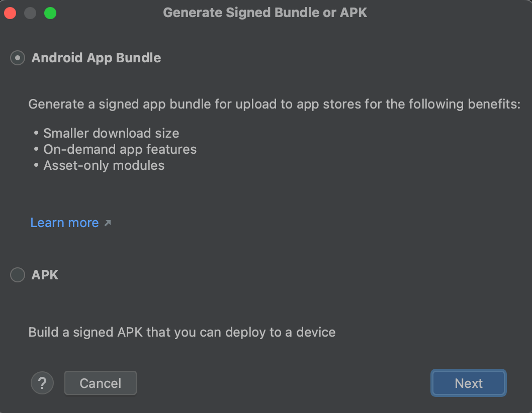The width and height of the screenshot is (532, 413).
Task: Select the Android App Bundle radio button
Action: 17,58
